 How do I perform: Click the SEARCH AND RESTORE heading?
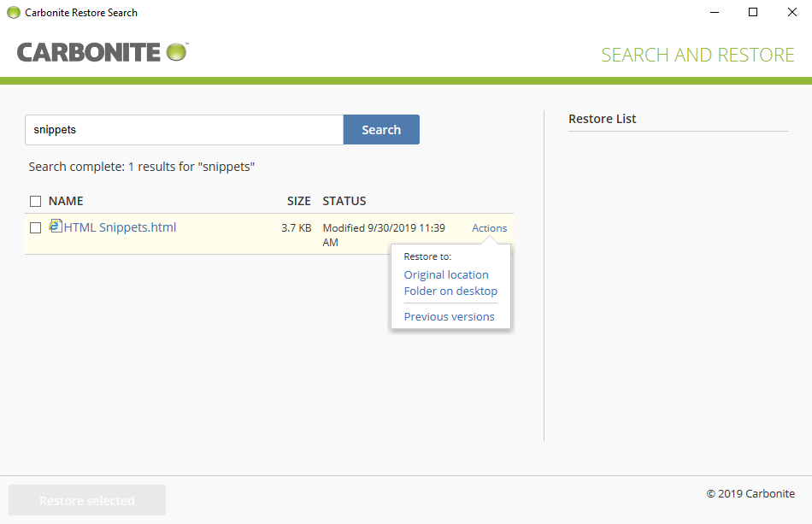click(x=698, y=55)
